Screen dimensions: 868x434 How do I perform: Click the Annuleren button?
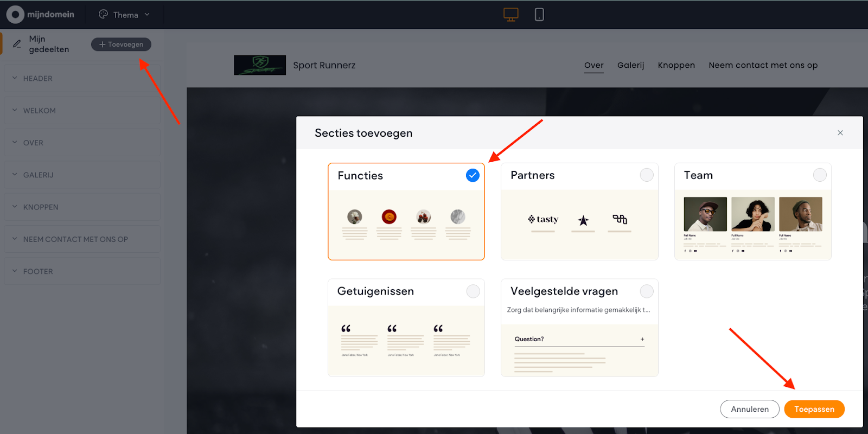749,409
